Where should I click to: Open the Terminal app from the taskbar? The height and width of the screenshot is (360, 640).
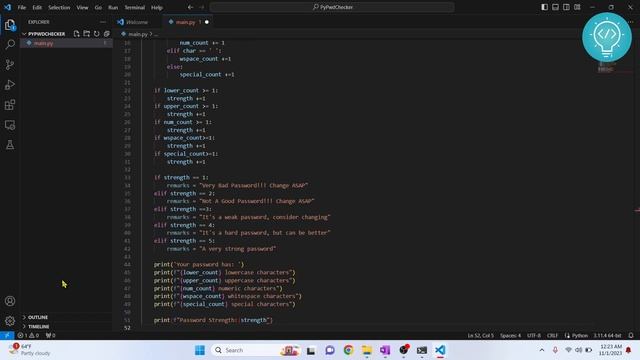click(422, 350)
